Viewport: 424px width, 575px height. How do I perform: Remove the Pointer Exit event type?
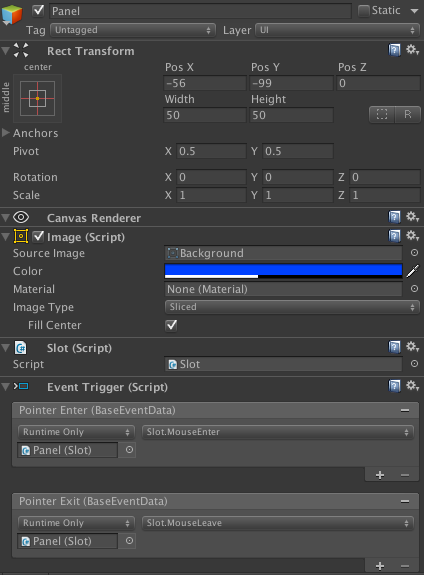coord(405,501)
